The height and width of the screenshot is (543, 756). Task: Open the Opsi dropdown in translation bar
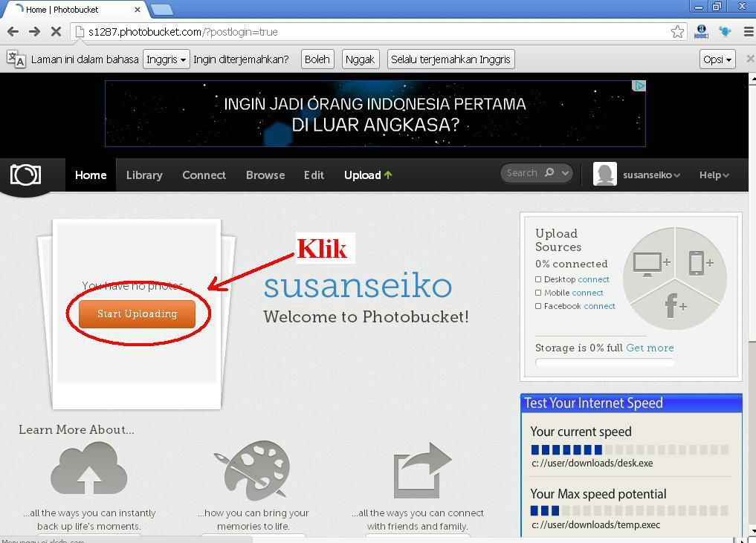point(716,59)
